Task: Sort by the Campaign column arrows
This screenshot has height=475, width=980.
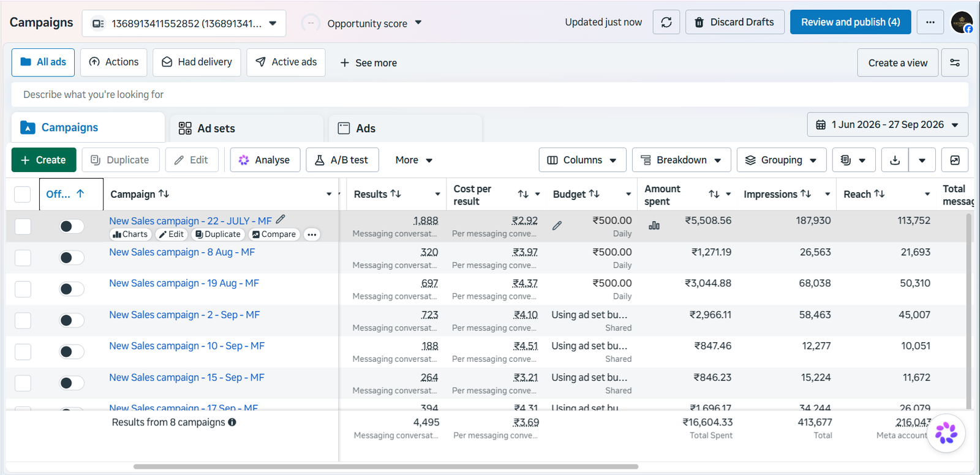Action: tap(164, 193)
